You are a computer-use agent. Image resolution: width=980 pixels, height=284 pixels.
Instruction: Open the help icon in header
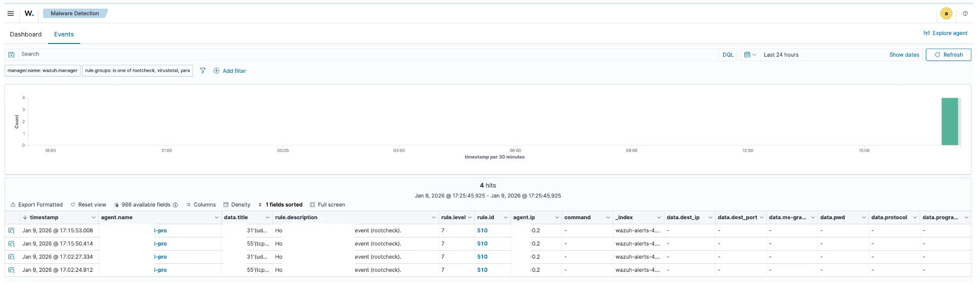click(x=965, y=14)
